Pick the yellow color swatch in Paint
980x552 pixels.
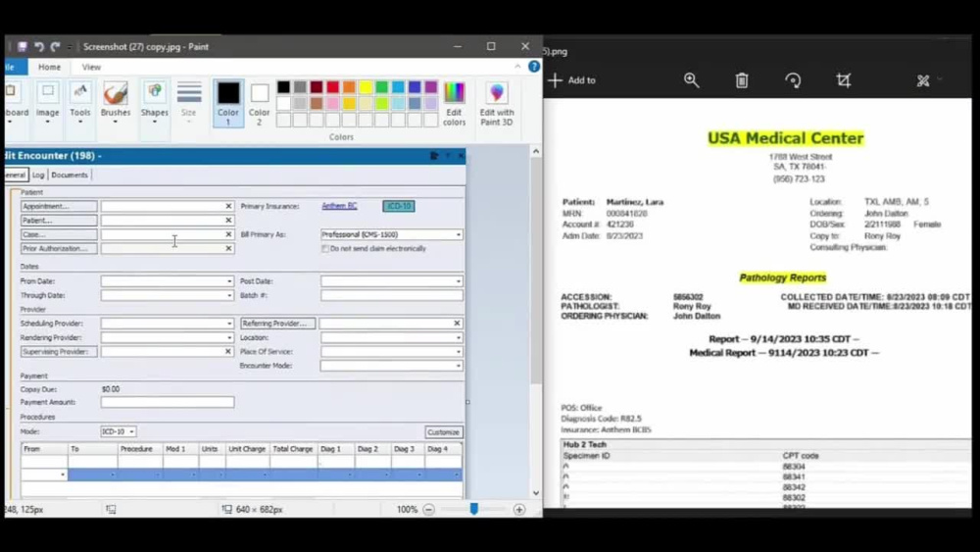pyautogui.click(x=365, y=87)
